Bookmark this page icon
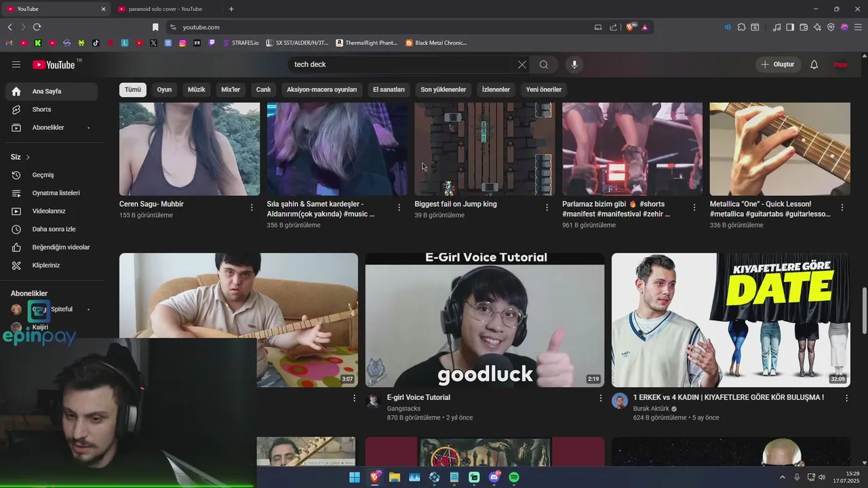The height and width of the screenshot is (488, 868). click(155, 27)
